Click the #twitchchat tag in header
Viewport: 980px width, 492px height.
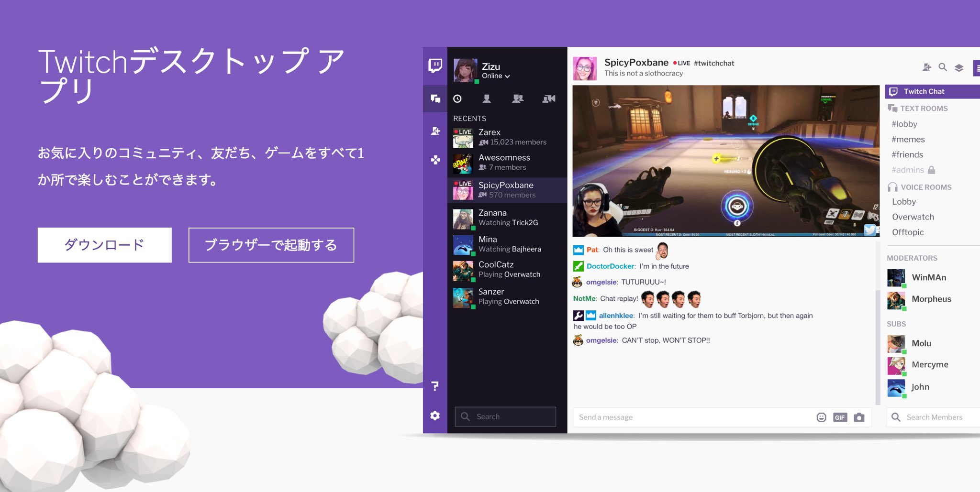[714, 63]
